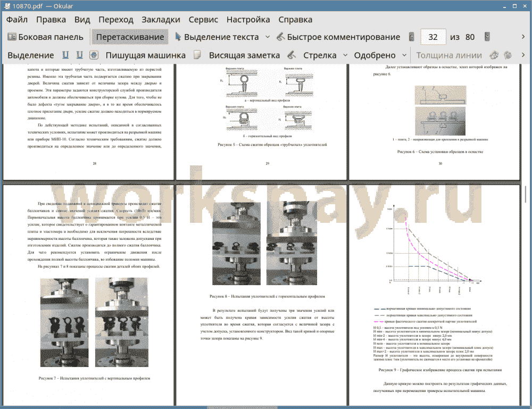
Task: Click the caption "Рисунок 6 – Схема установки образцов"
Action: 440,152
